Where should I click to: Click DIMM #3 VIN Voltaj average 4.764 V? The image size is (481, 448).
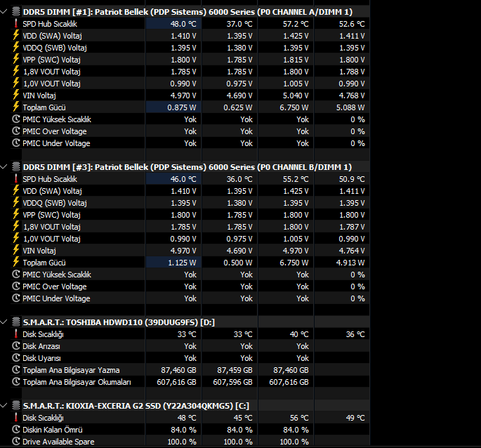pos(352,251)
